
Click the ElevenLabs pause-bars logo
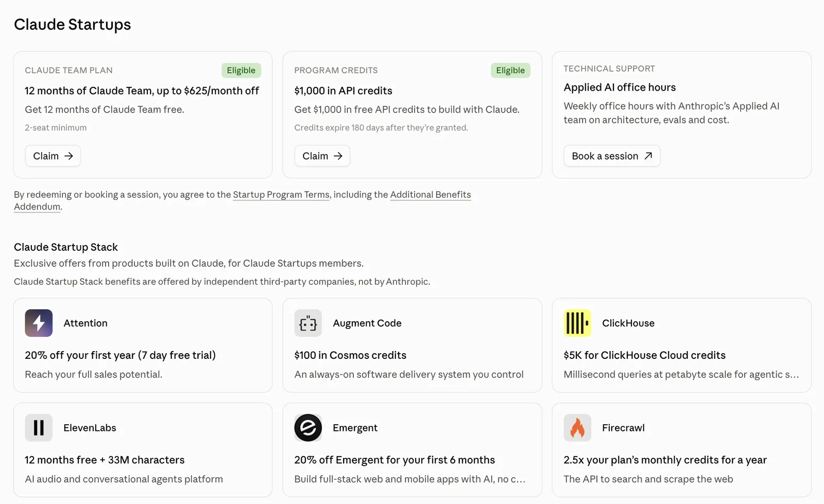point(39,428)
